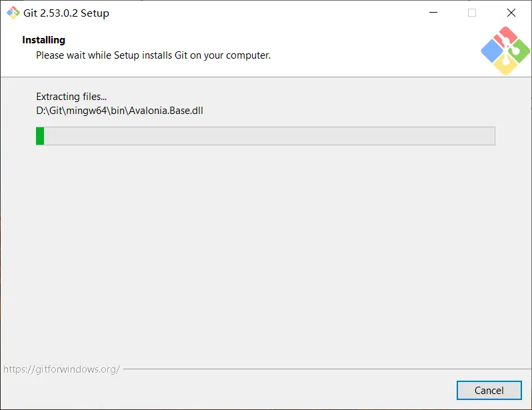Click the "Git 2.53.0.2 Setup" window title text
This screenshot has width=532, height=410.
67,13
